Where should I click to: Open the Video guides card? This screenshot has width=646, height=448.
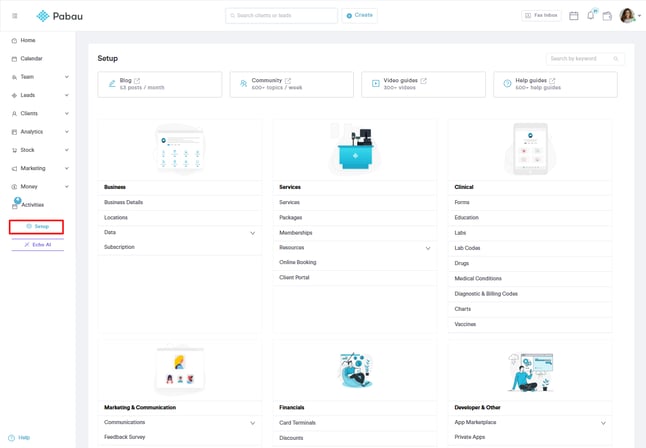(x=423, y=84)
